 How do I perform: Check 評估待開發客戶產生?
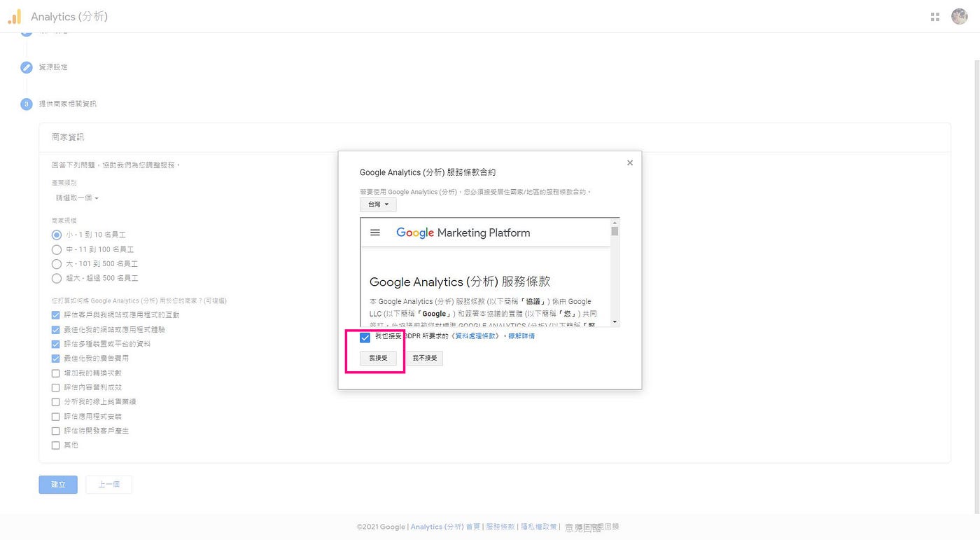point(56,431)
